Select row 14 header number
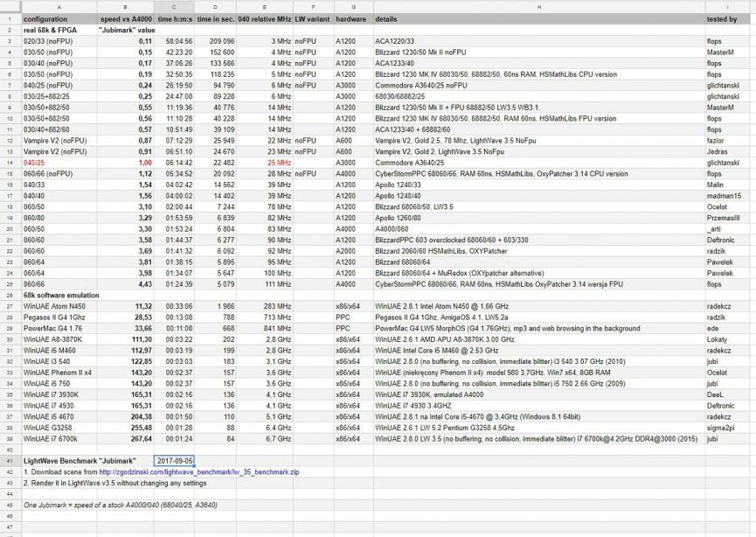 [x=10, y=163]
